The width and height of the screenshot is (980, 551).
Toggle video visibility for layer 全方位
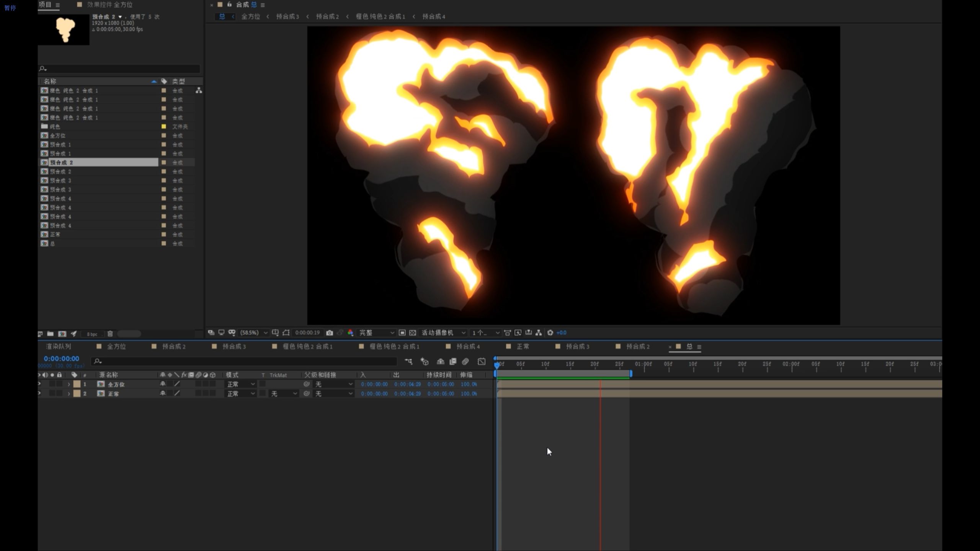pos(39,384)
